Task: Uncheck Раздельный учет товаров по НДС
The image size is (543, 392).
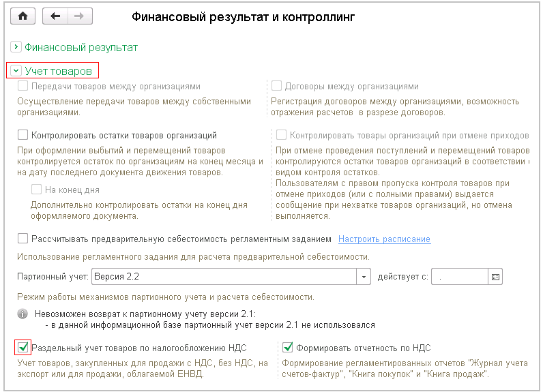Action: coord(23,348)
